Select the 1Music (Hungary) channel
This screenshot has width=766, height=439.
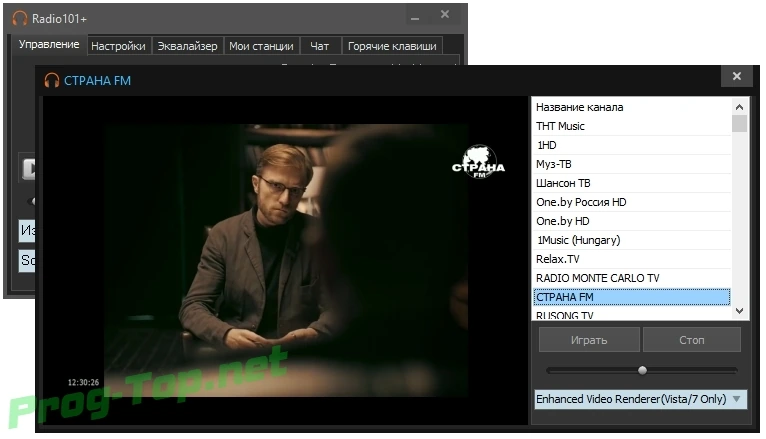632,240
